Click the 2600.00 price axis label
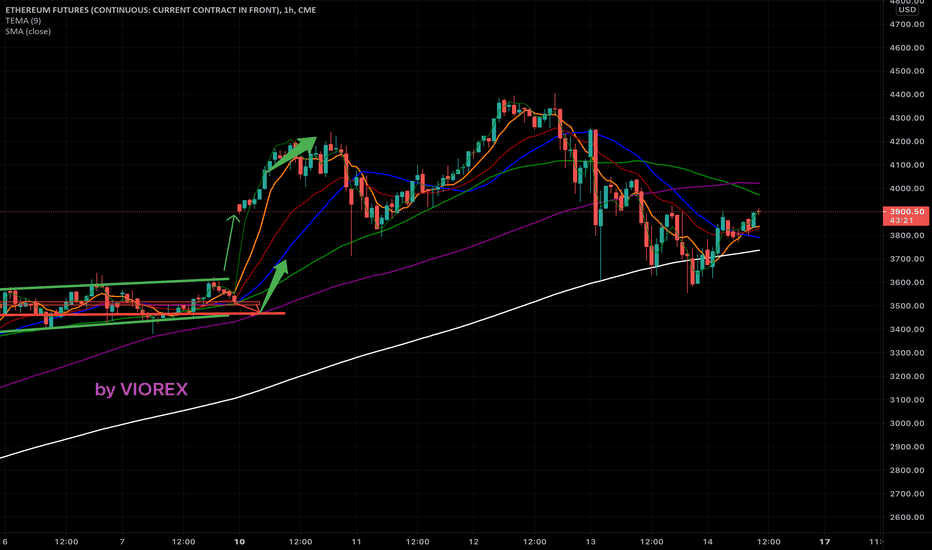The width and height of the screenshot is (932, 550). click(x=907, y=517)
